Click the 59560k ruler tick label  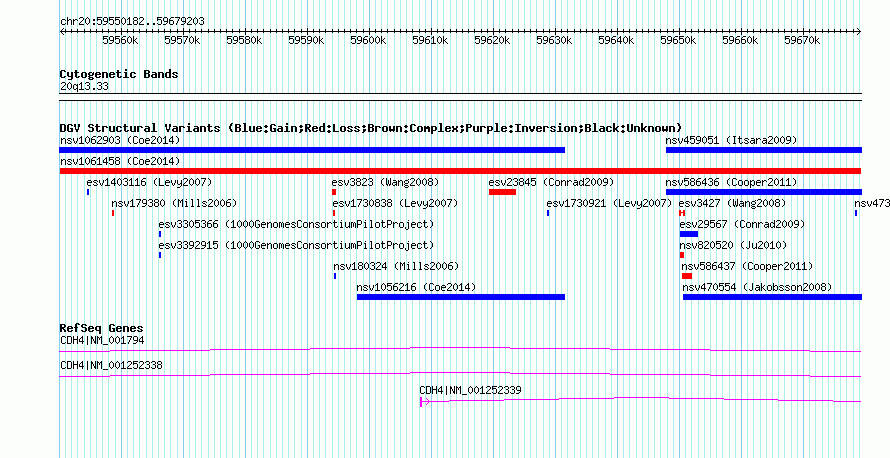(120, 40)
